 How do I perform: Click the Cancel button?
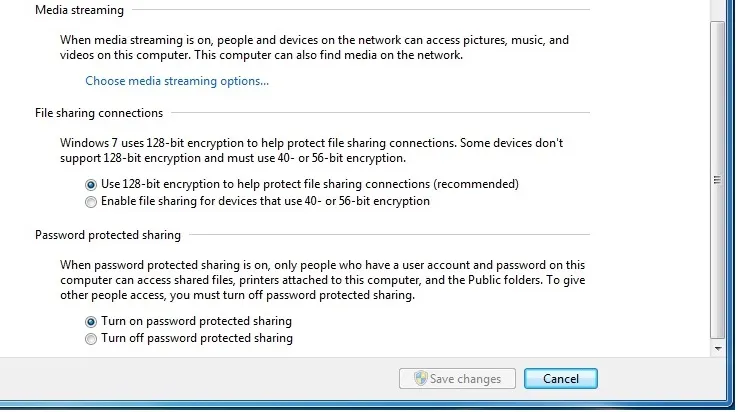click(560, 379)
